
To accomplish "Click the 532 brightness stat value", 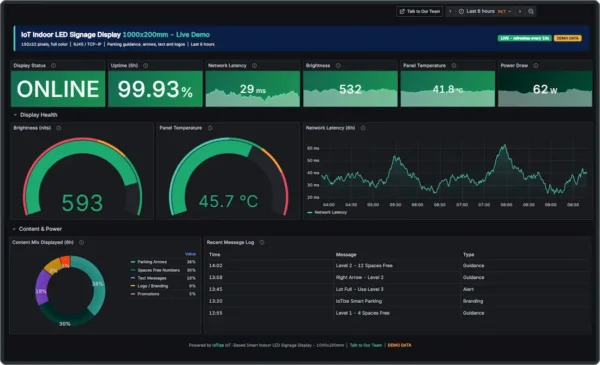I will [x=350, y=89].
